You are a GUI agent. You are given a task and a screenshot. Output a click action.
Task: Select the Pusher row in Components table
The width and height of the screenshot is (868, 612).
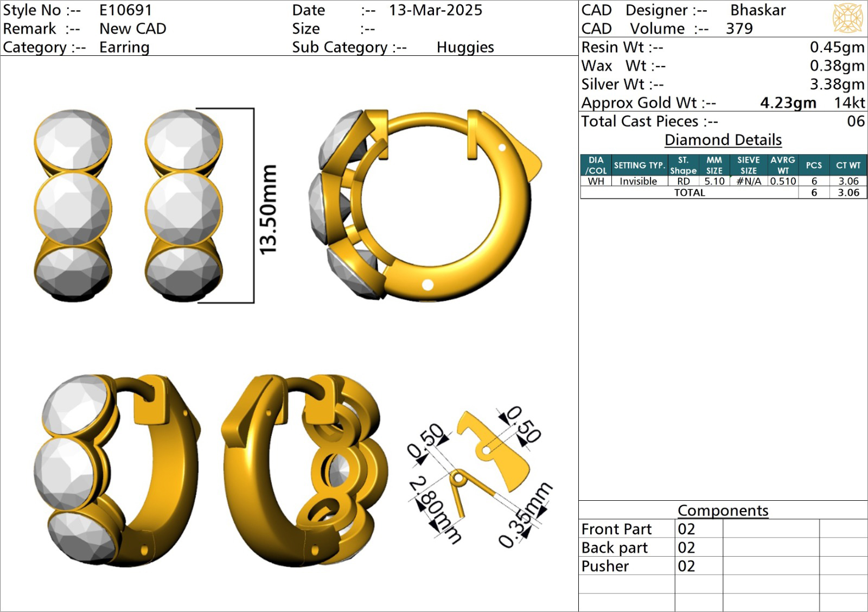(605, 566)
